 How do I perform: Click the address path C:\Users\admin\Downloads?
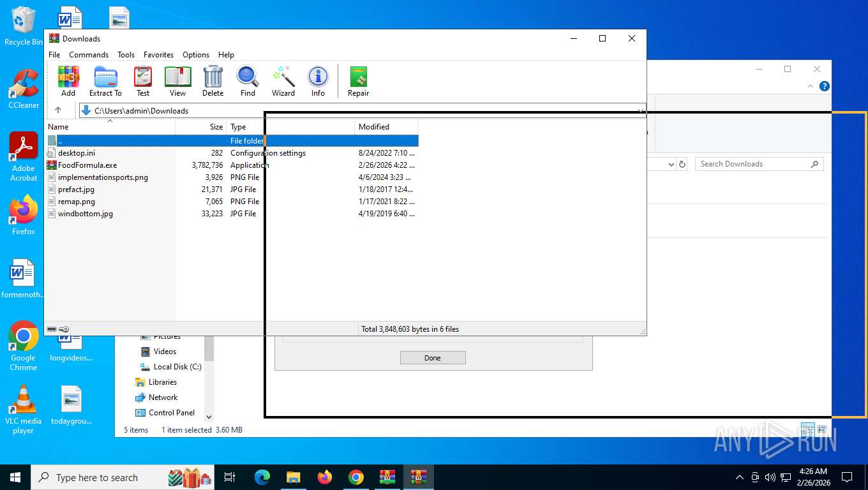point(141,111)
